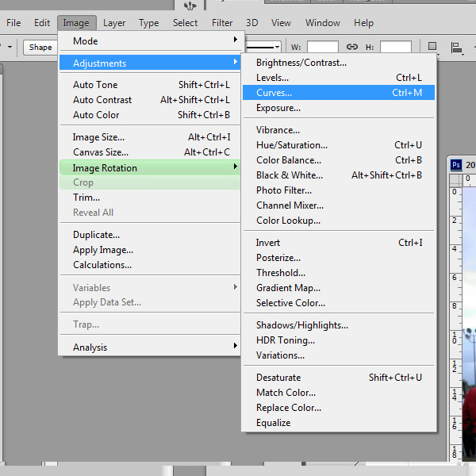476x476 pixels.
Task: Open the path alignment icon
Action: tap(457, 48)
